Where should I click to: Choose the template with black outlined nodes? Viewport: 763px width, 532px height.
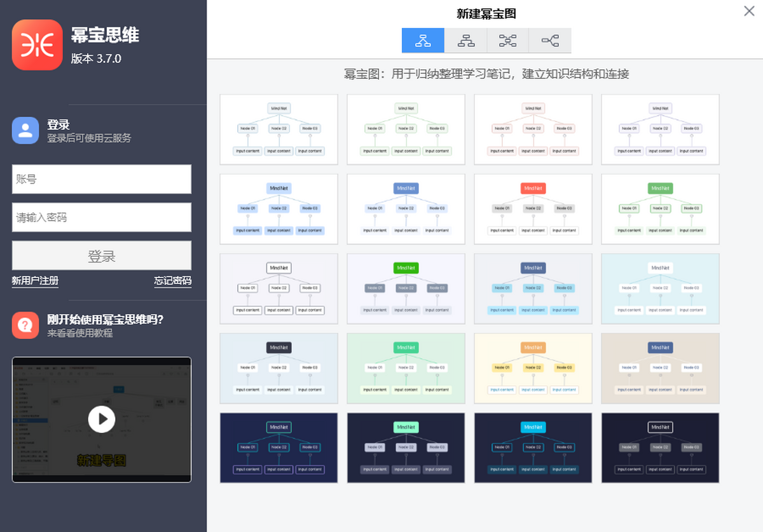pos(278,289)
